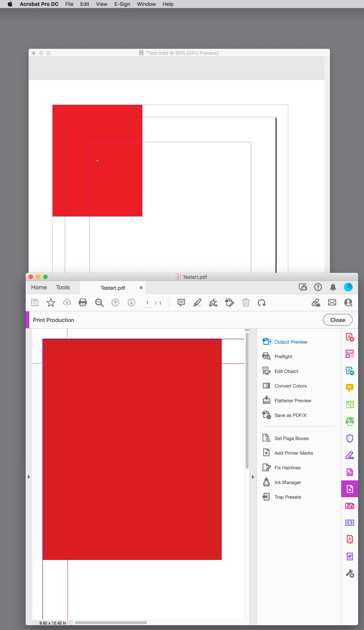Click the Add Comment sticky note icon
The image size is (364, 630).
tap(181, 303)
